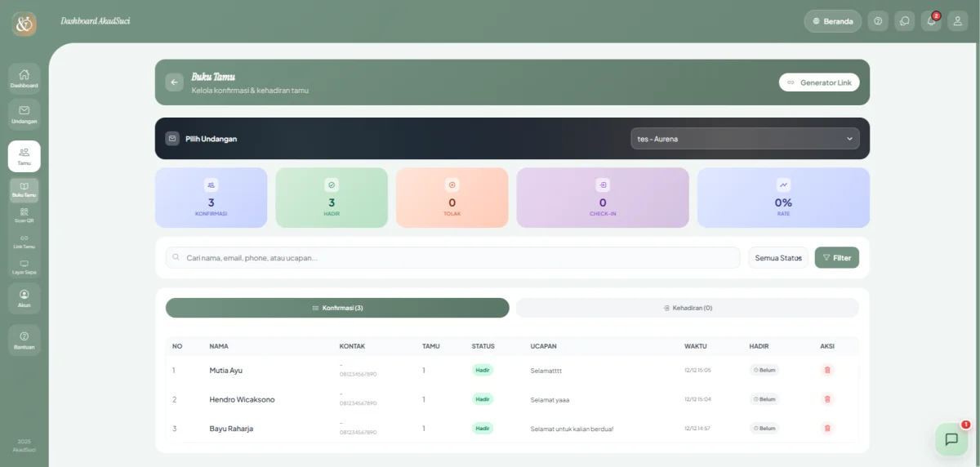The height and width of the screenshot is (467, 980).
Task: Click the Generator Link button
Action: click(818, 82)
